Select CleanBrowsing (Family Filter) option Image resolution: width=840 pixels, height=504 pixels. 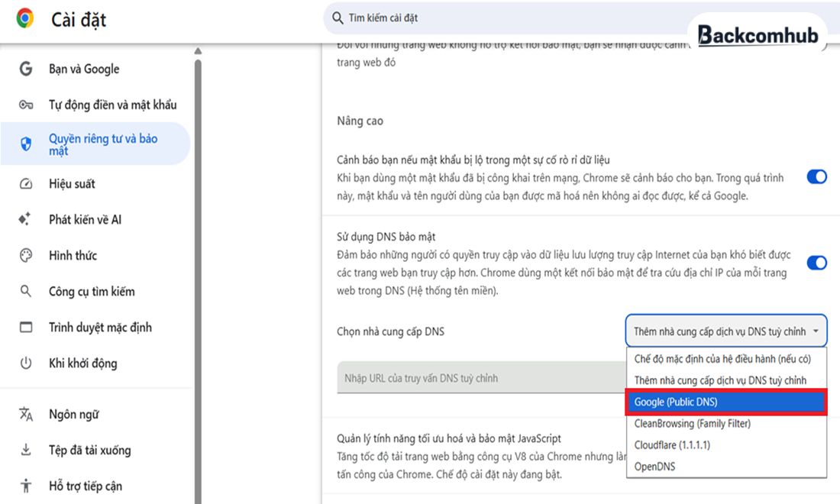(x=726, y=423)
